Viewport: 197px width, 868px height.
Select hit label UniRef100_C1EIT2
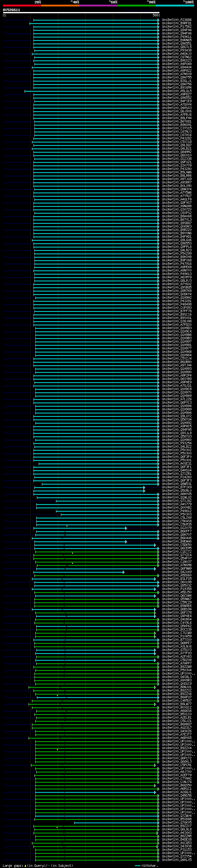click(x=177, y=551)
